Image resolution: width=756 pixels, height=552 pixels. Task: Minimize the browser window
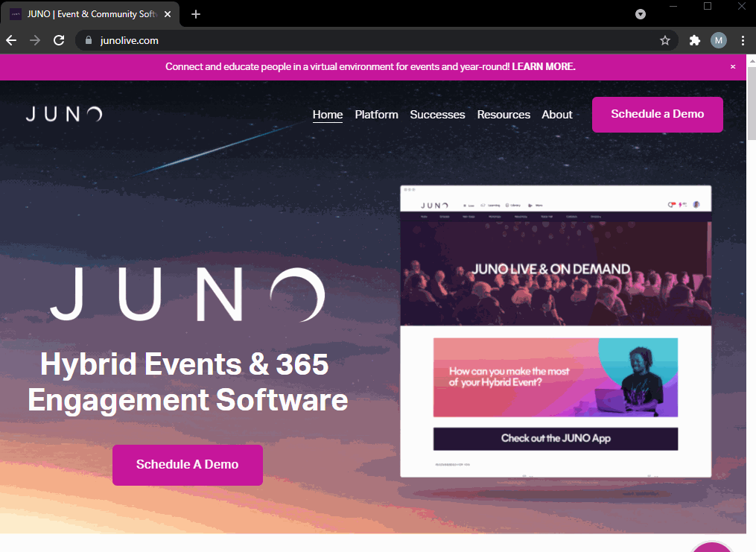pyautogui.click(x=673, y=6)
